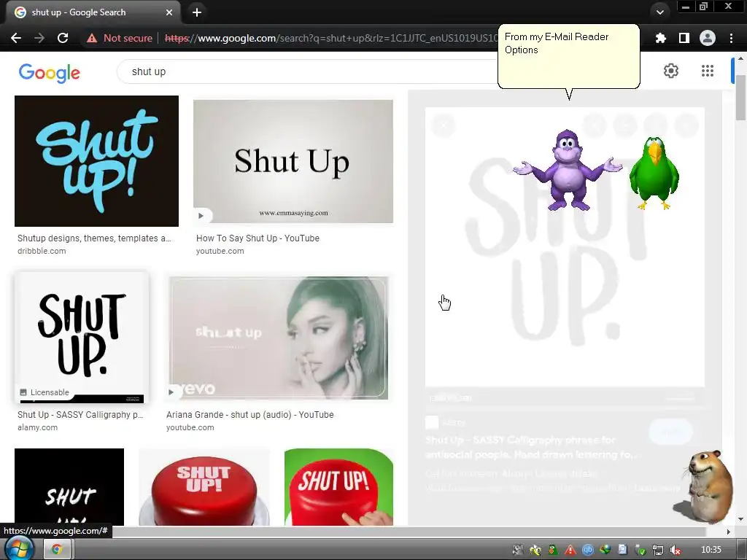Open Google quick settings gear
Image resolution: width=747 pixels, height=560 pixels.
671,71
